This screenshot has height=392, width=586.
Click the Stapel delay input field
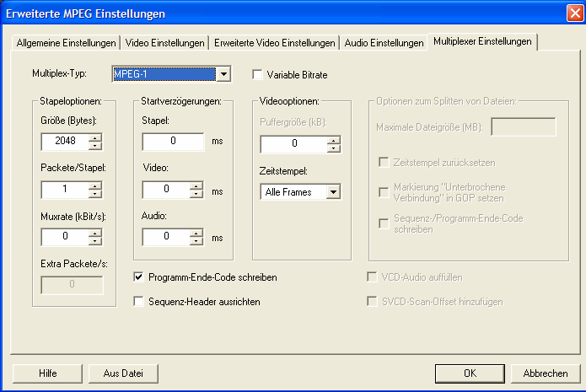[174, 142]
